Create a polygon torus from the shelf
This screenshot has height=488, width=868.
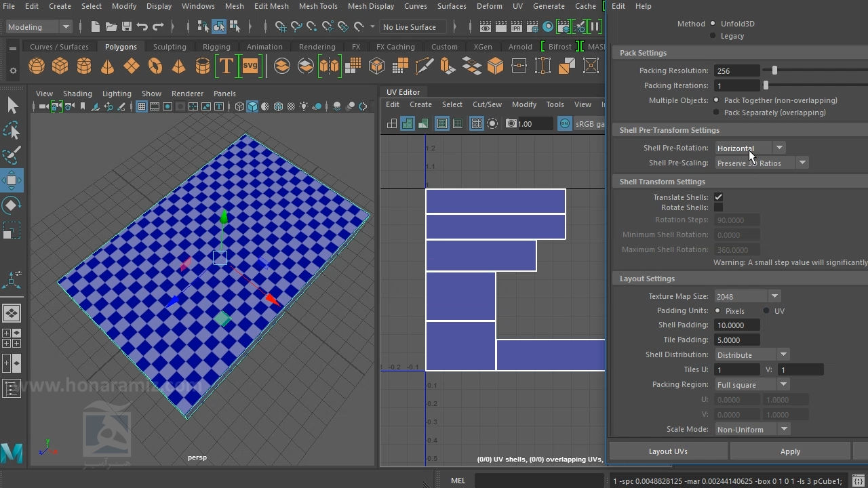click(x=155, y=66)
